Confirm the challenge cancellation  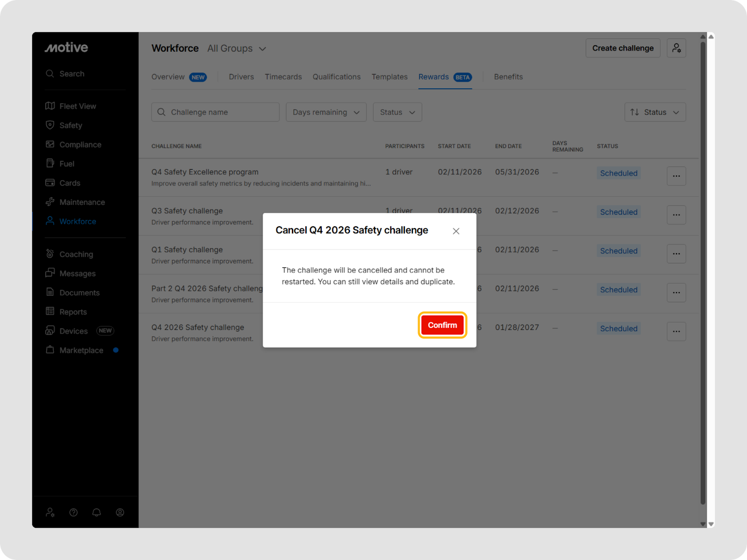(442, 325)
